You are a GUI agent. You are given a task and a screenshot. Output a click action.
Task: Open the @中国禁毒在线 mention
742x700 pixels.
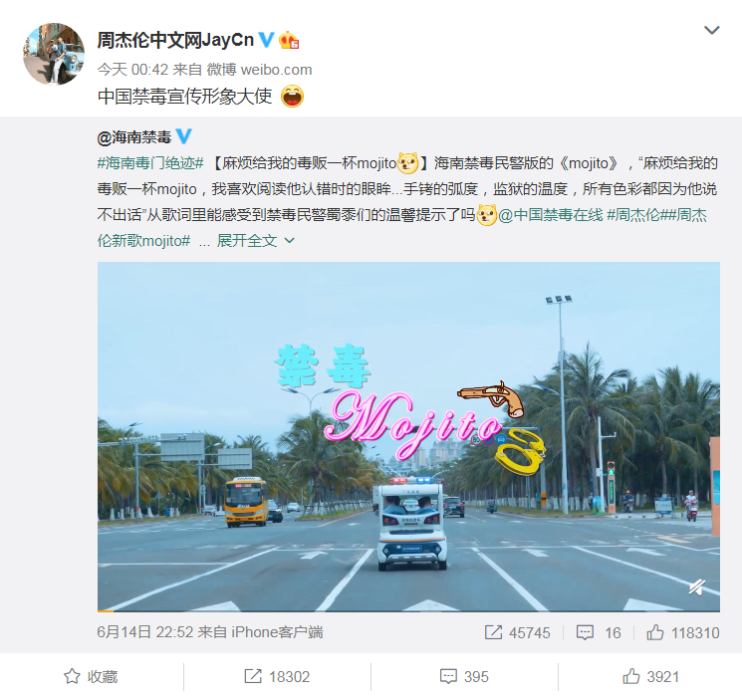(x=551, y=215)
